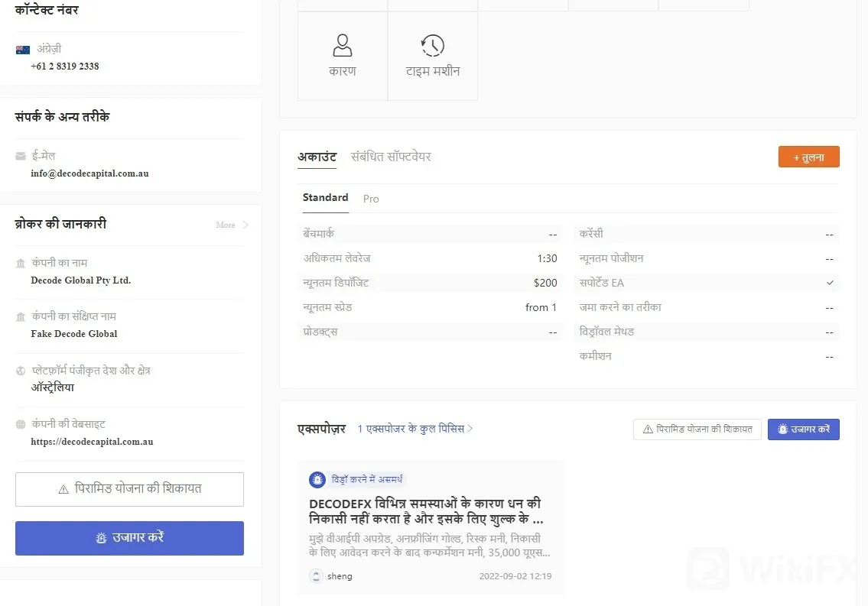Click the ऑस्ट्रेलिया country value

coord(53,387)
